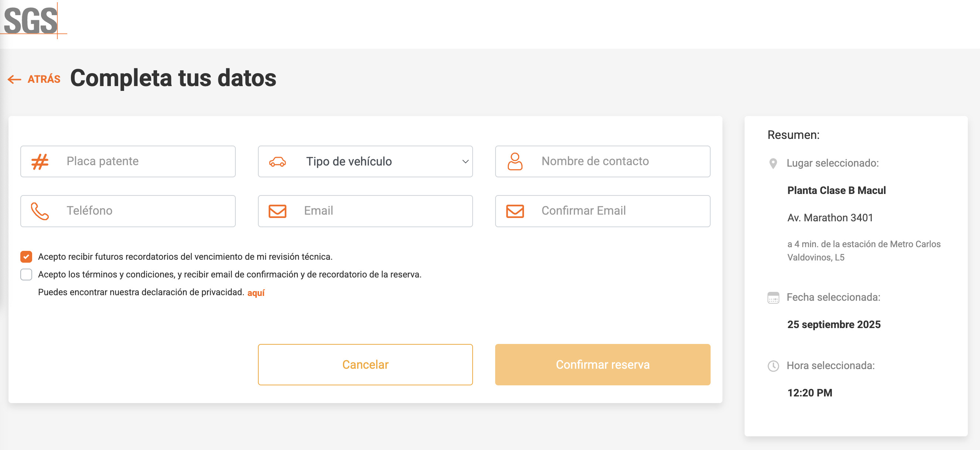This screenshot has height=450, width=980.
Task: Go back using the ATRÁS arrow
Action: 14,79
